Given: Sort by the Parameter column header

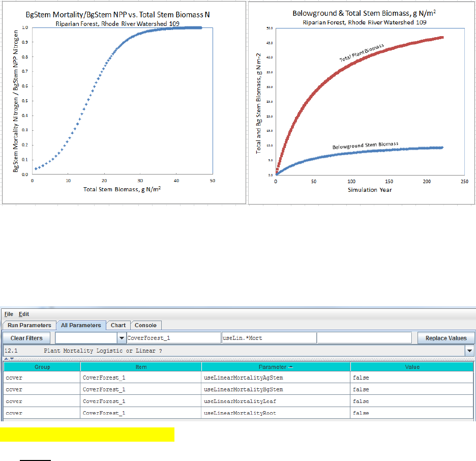Looking at the screenshot, I should [x=276, y=367].
